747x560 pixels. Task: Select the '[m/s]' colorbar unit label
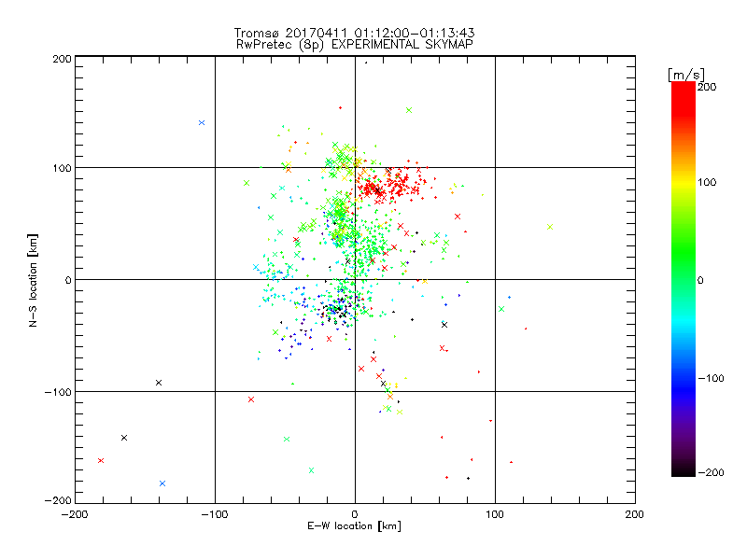tap(685, 75)
